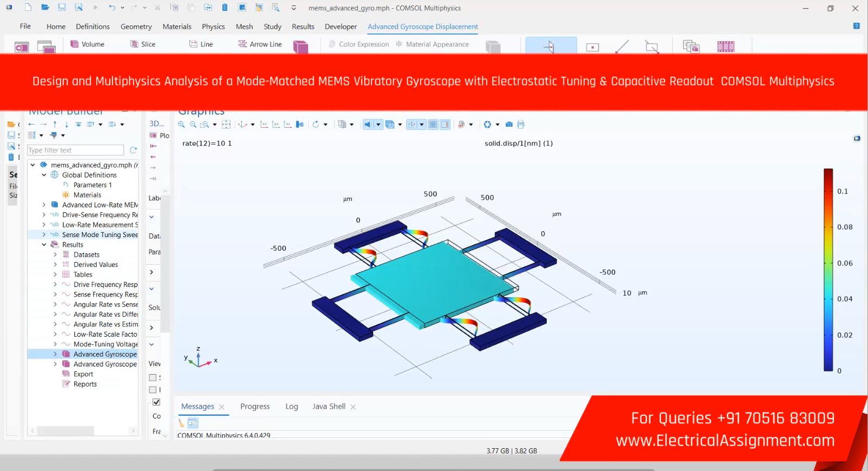
Task: Click the help question mark icon
Action: pos(857,26)
